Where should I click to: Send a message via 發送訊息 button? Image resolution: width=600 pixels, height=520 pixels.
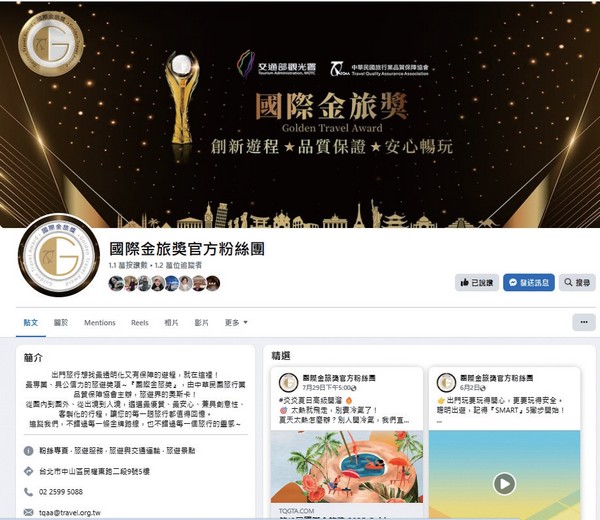(528, 282)
